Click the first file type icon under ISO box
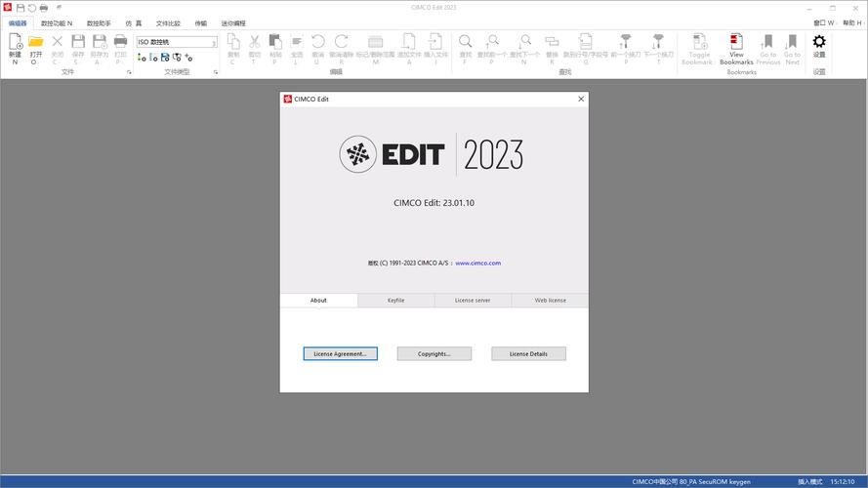This screenshot has height=488, width=868. [142, 57]
